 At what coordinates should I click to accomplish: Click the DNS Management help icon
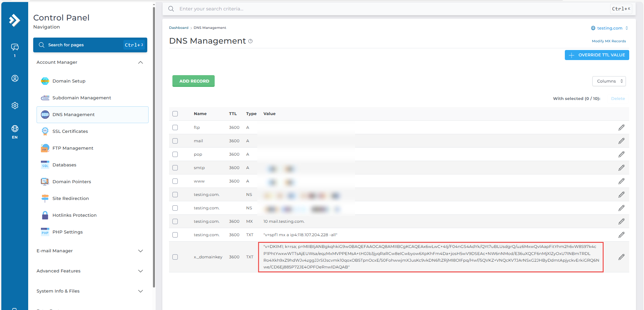pos(251,41)
